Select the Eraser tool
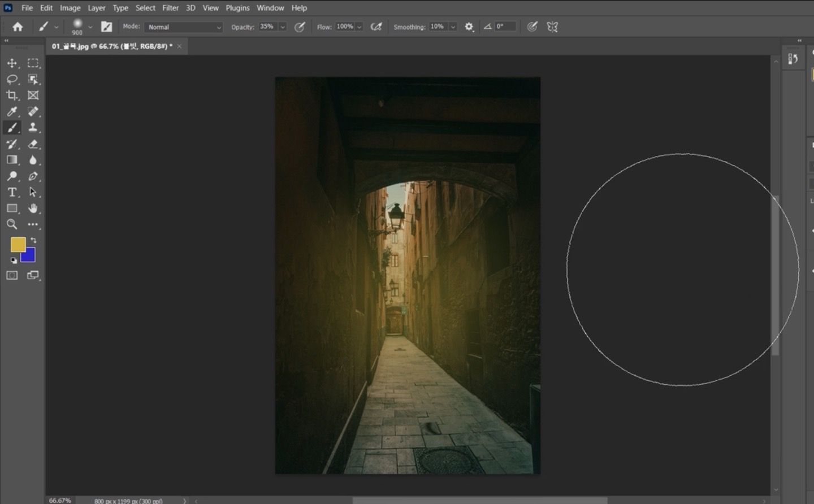Viewport: 814px width, 504px height. pos(33,144)
